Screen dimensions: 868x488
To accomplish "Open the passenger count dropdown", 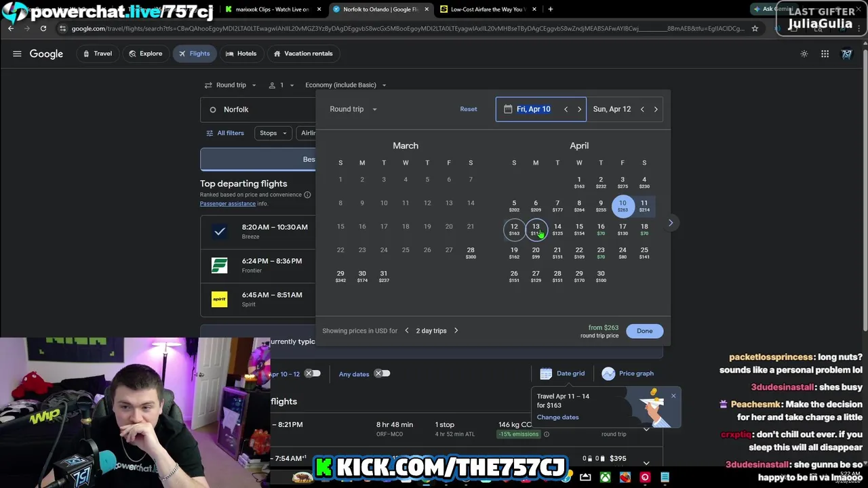I will [281, 85].
